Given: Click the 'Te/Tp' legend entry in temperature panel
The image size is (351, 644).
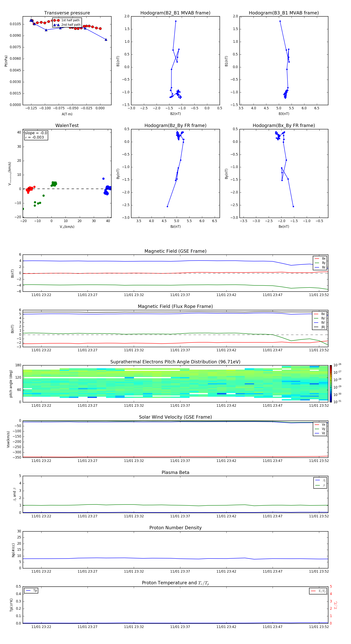Looking at the screenshot, I should tap(318, 591).
